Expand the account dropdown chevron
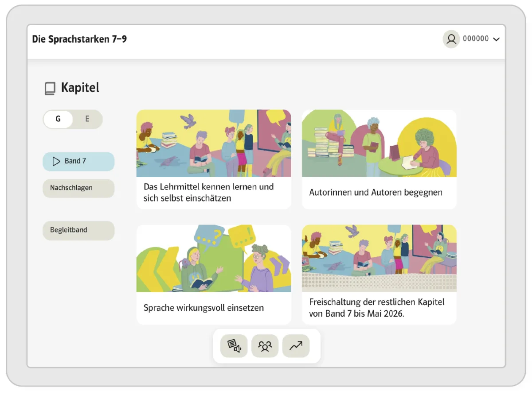The height and width of the screenshot is (395, 532). (x=496, y=39)
